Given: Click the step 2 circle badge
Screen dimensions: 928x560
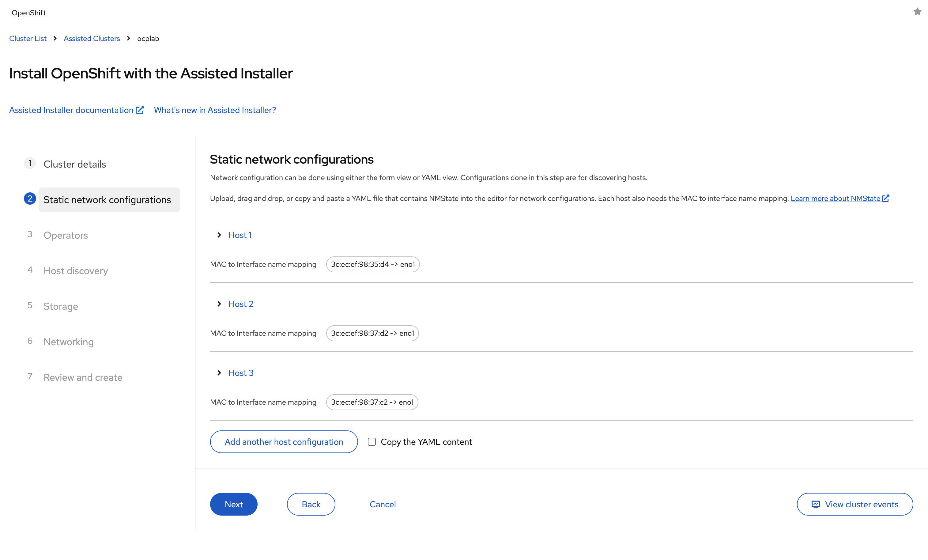Looking at the screenshot, I should pos(30,199).
